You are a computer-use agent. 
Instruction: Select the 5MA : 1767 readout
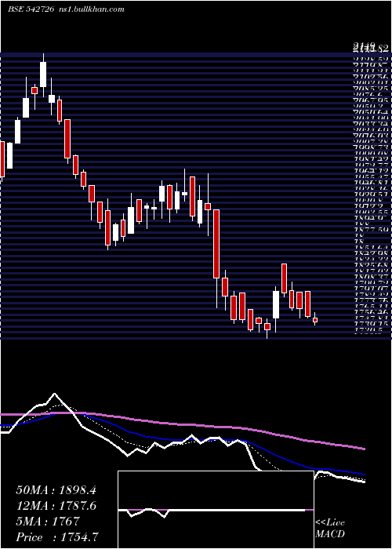pyautogui.click(x=48, y=522)
